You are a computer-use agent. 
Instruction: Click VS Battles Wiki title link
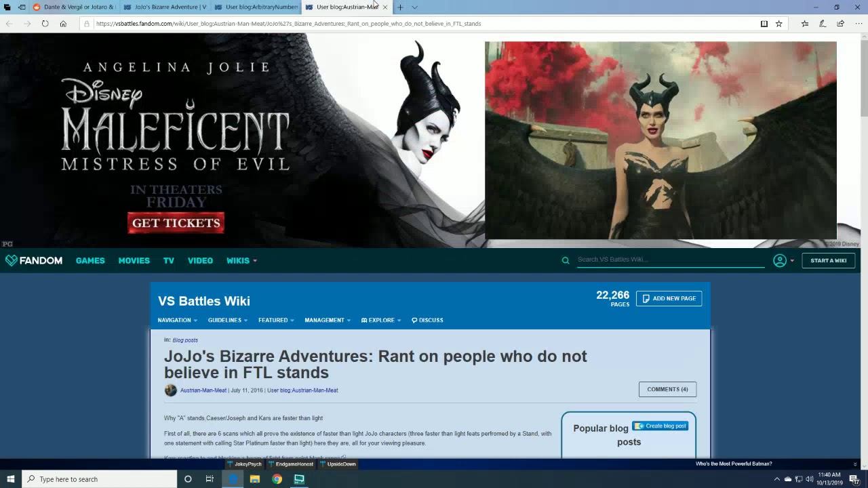[204, 301]
